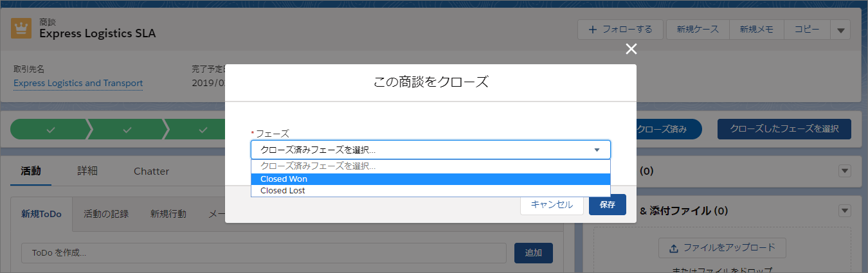Screen dimensions: 868x273
Task: Click the コピー button
Action: pos(806,30)
